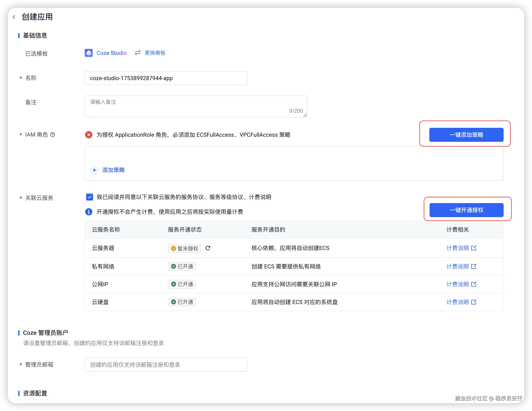
Task: Refresh the 云服务器 authorization status
Action: 208,248
